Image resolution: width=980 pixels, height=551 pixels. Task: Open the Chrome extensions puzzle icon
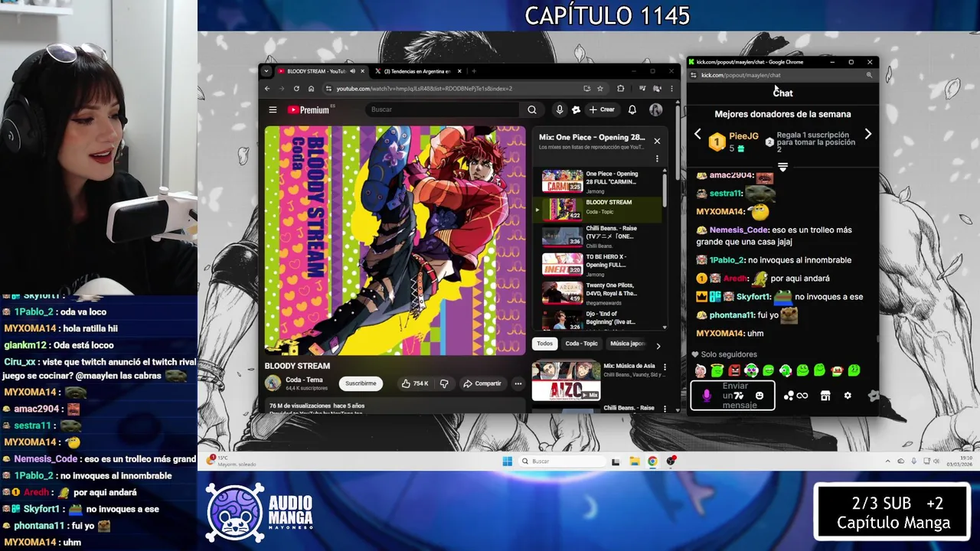point(621,88)
